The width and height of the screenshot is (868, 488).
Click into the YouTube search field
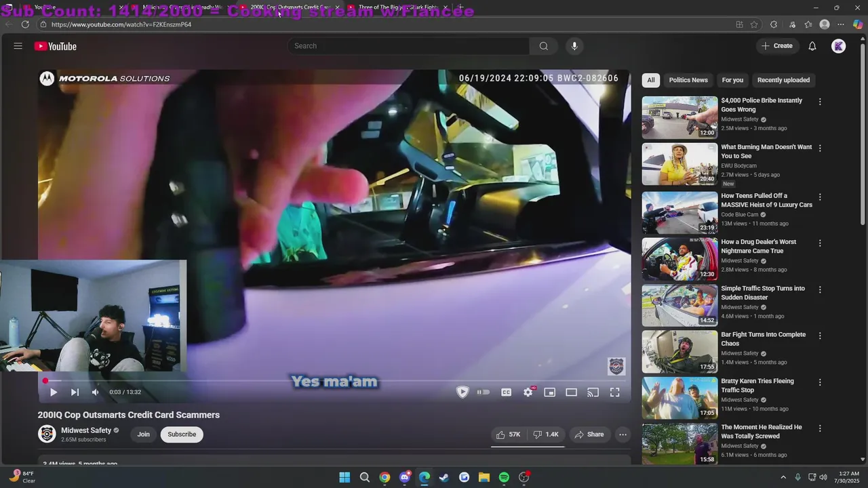[408, 46]
